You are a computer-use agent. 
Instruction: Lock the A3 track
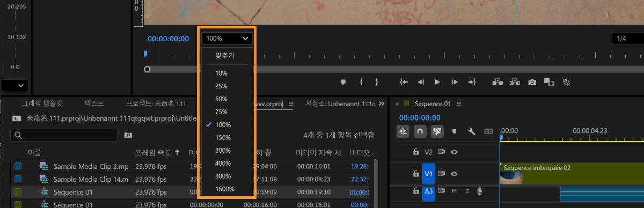click(x=415, y=191)
